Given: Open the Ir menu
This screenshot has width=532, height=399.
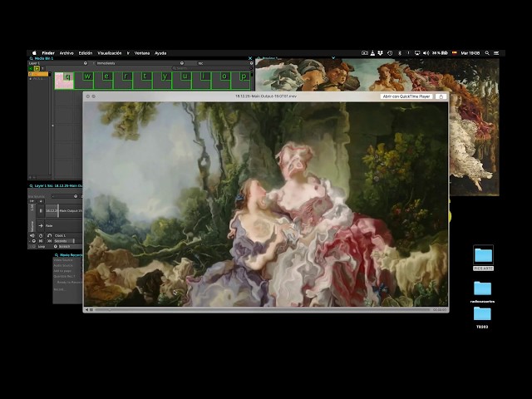Looking at the screenshot, I should tap(128, 53).
